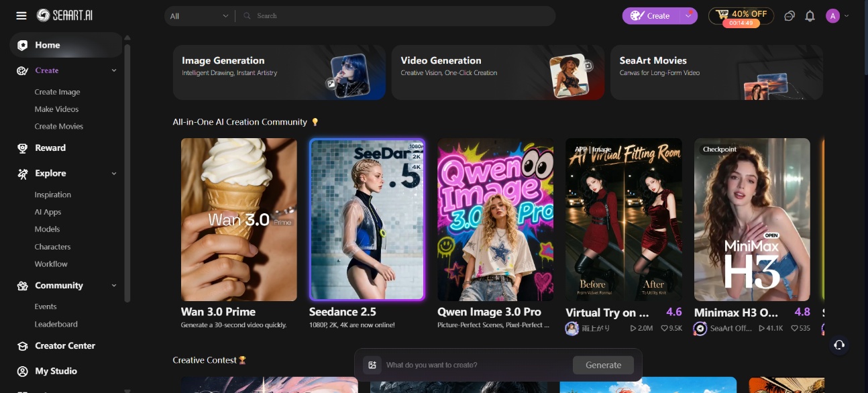
Task: Open the Image Generation card
Action: coord(279,72)
